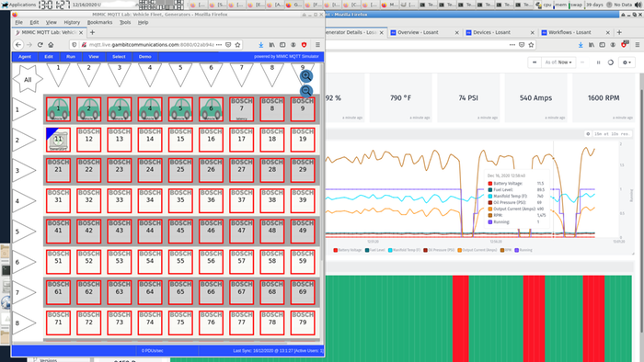
Task: Click uBlock shield icon in MIMIC window
Action: (x=305, y=45)
